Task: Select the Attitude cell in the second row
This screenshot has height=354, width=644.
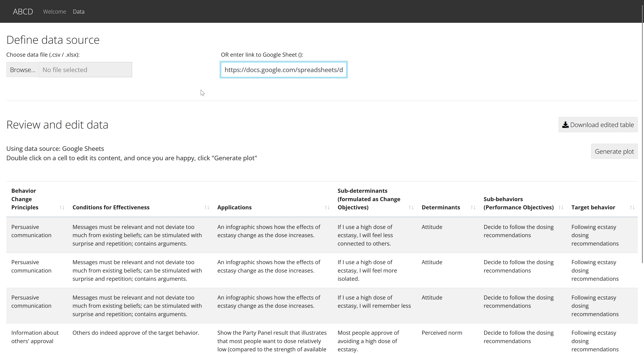Action: click(x=432, y=262)
